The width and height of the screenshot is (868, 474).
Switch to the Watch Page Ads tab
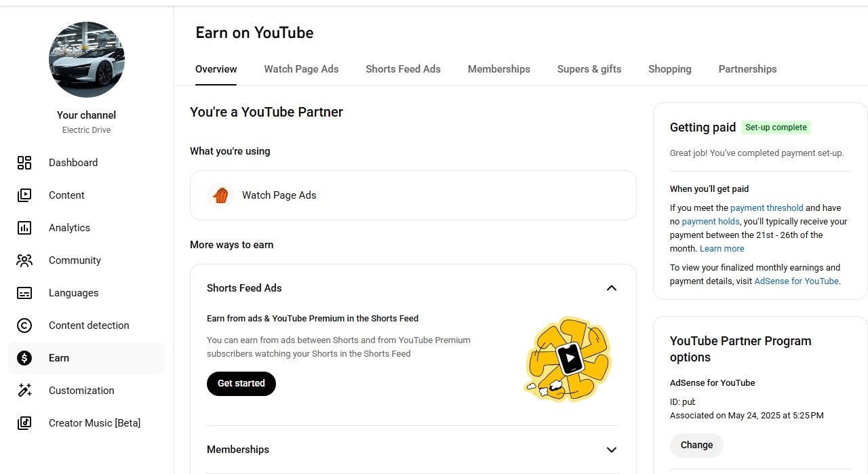click(301, 69)
